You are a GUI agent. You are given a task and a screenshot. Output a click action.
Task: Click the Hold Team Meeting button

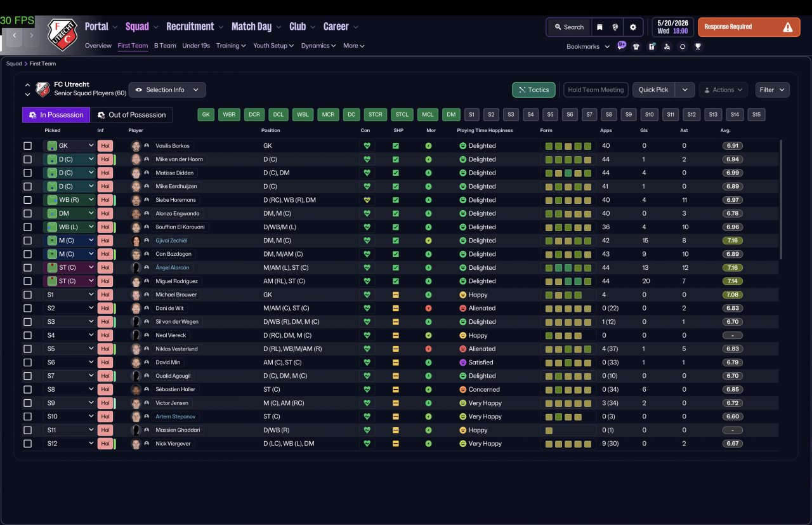[596, 90]
